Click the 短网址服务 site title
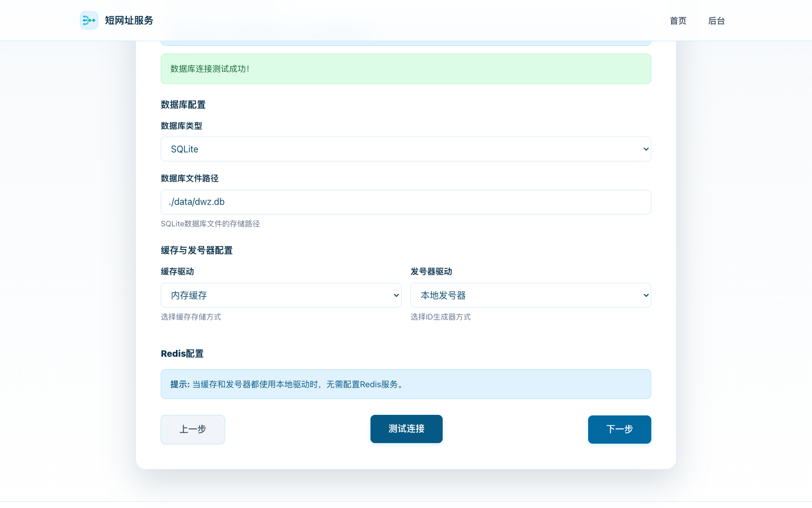812x508 pixels. 129,20
